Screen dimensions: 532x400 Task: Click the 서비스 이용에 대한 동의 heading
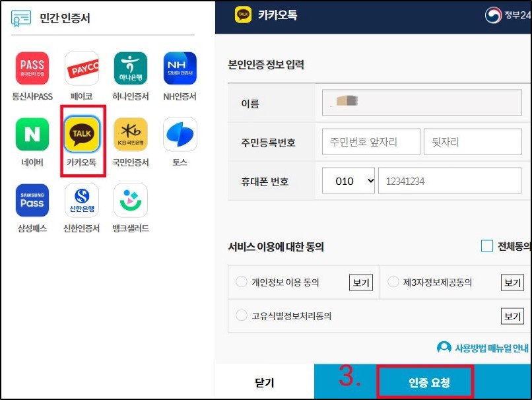(x=276, y=246)
